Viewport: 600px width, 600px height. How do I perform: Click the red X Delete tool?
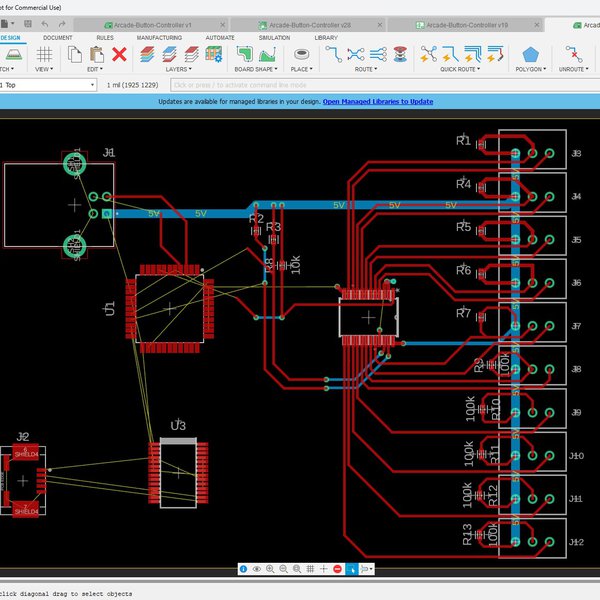click(x=119, y=54)
